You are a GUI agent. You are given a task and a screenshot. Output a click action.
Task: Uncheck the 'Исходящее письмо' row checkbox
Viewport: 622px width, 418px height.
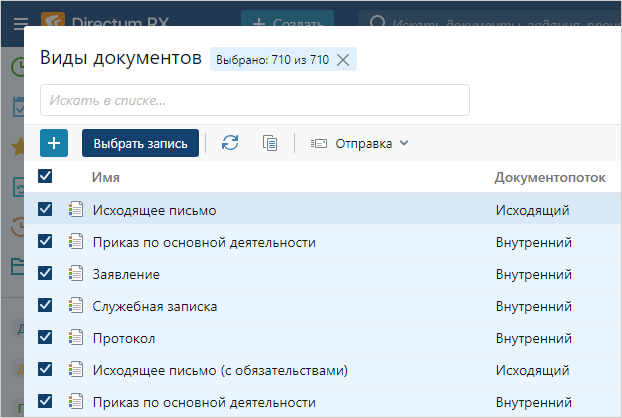pos(45,210)
